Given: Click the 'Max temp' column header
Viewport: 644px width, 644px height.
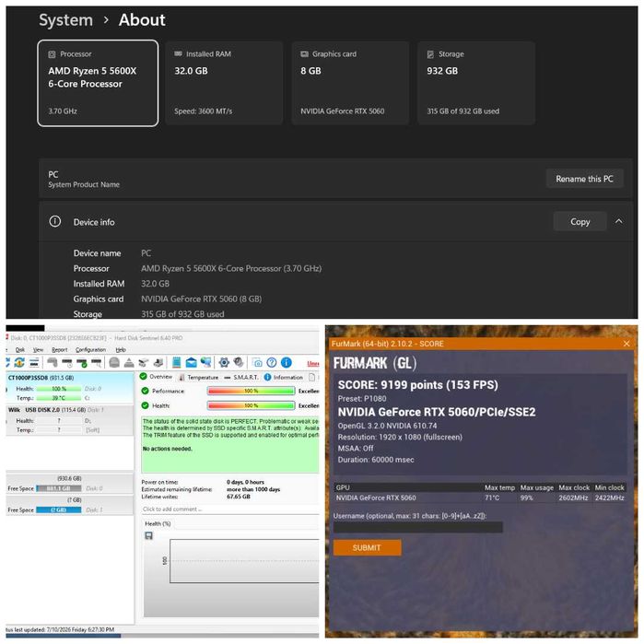Looking at the screenshot, I should (499, 487).
